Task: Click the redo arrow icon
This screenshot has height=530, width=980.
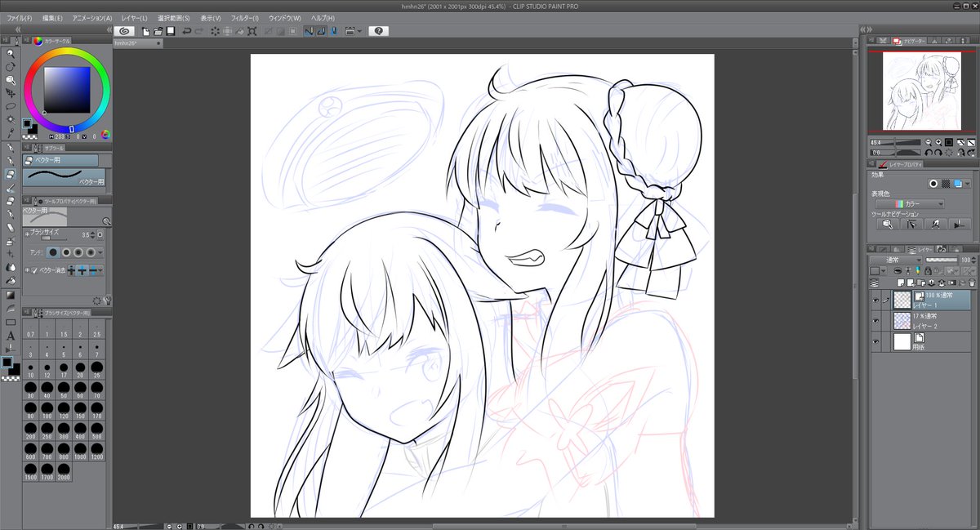Action: point(199,31)
